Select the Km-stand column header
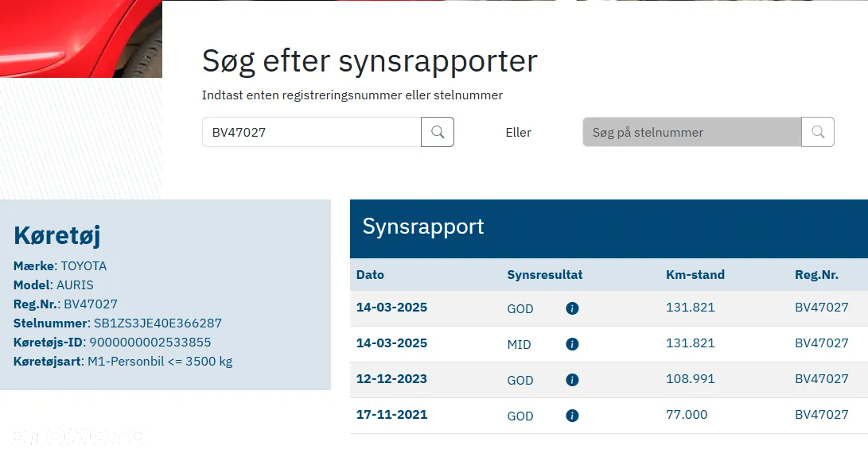The width and height of the screenshot is (868, 453). coord(695,275)
